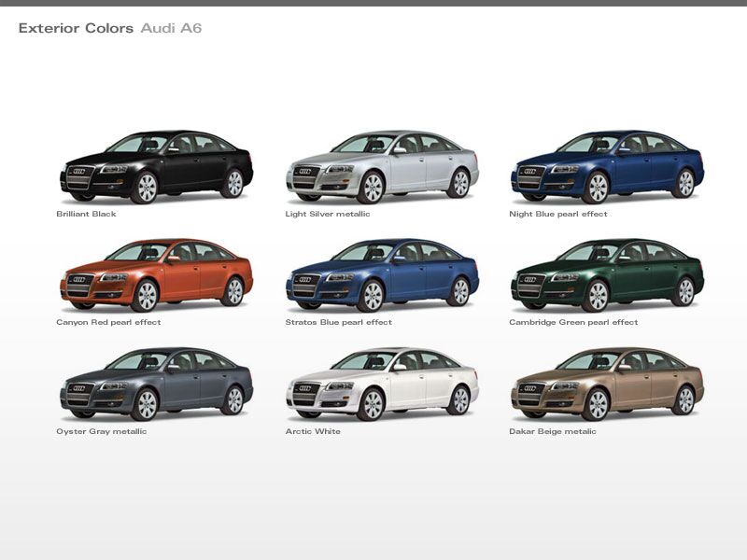Select the Light Silver metallic car image

tap(382, 167)
